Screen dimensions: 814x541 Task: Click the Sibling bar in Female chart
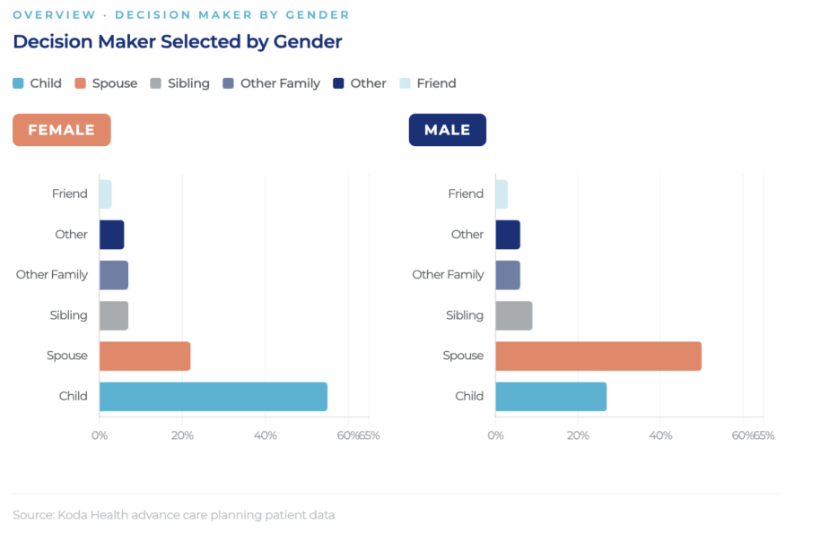coord(114,316)
